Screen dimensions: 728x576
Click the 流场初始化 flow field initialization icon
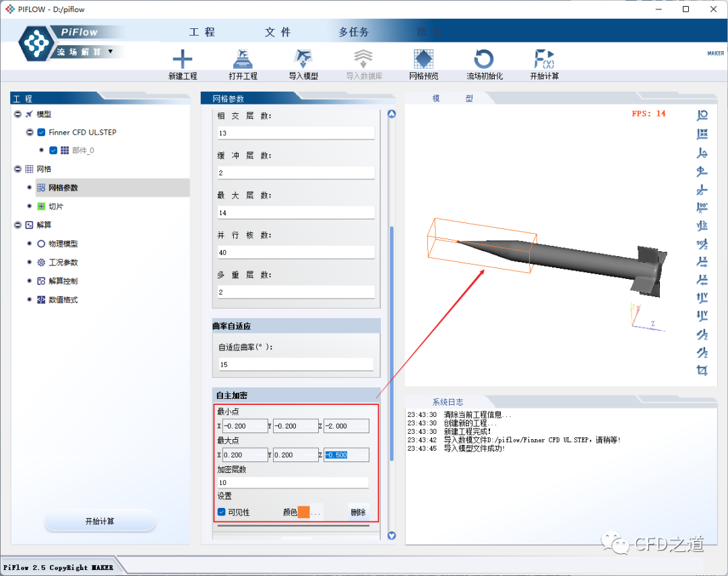(484, 59)
